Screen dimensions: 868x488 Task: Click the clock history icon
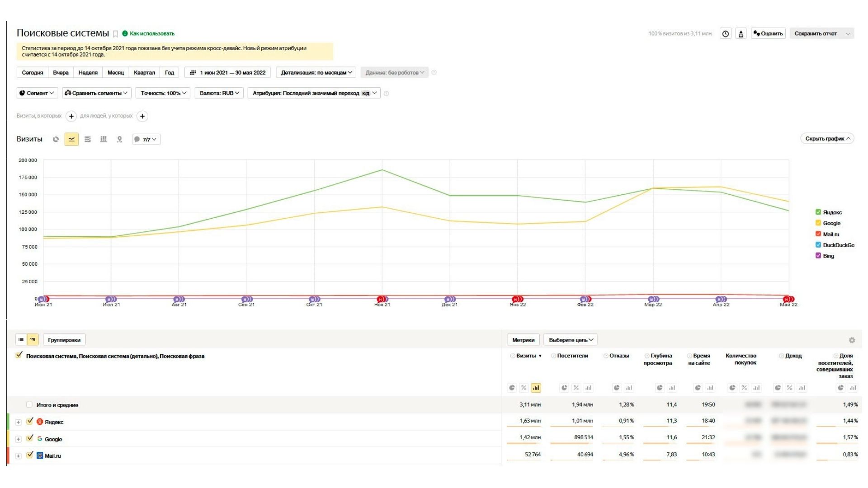(x=726, y=33)
